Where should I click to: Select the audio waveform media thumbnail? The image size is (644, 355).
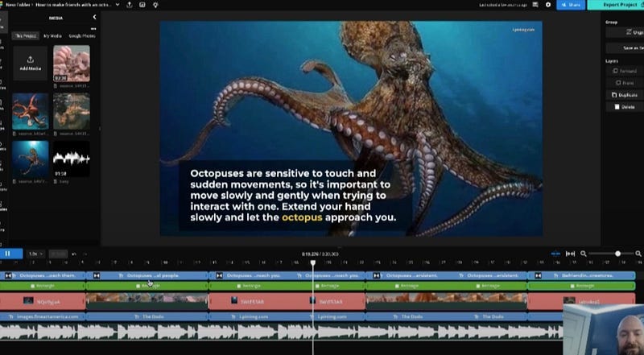point(72,159)
